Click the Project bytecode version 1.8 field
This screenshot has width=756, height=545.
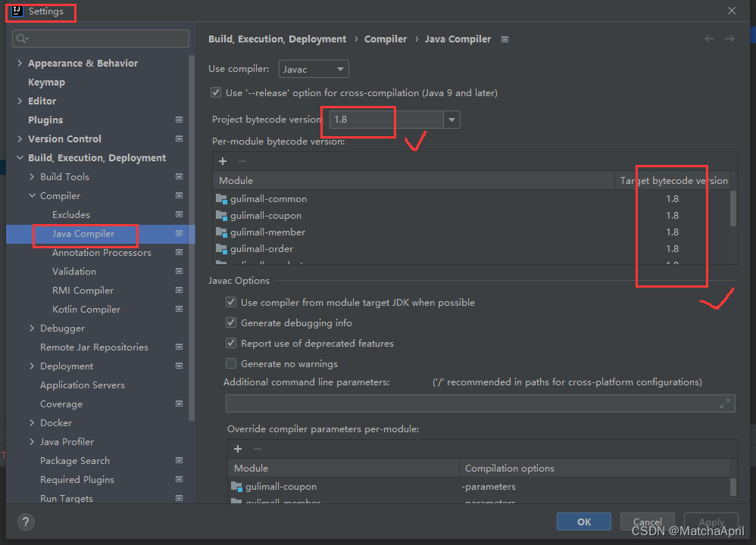click(386, 120)
